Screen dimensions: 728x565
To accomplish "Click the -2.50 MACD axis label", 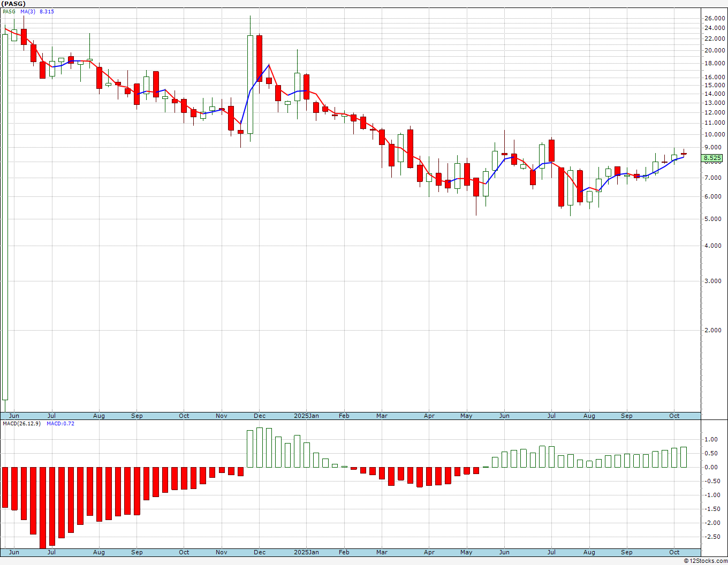I will click(x=711, y=537).
